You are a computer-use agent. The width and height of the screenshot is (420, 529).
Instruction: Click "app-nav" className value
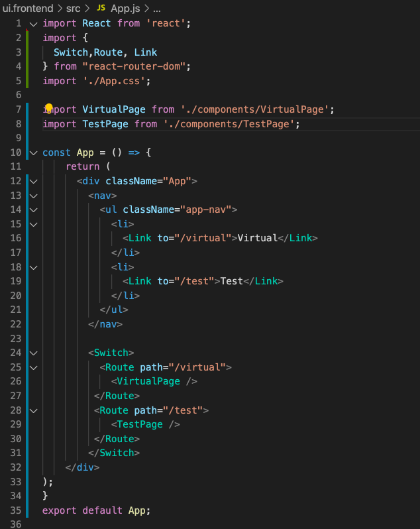point(205,209)
